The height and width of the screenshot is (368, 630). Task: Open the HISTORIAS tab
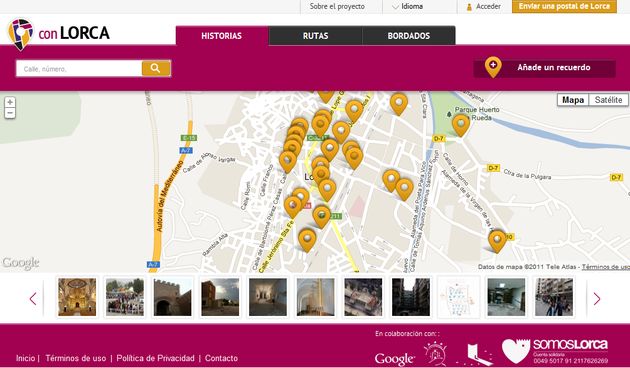click(222, 36)
